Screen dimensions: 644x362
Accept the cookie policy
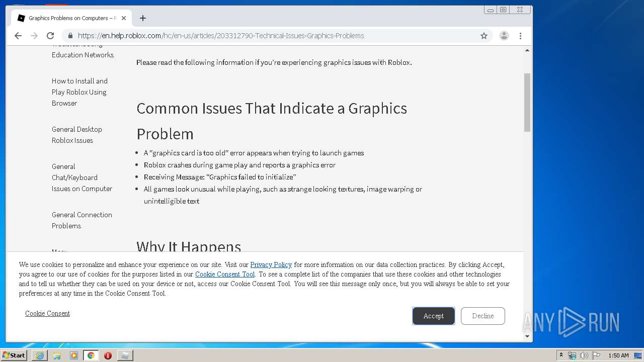click(433, 316)
